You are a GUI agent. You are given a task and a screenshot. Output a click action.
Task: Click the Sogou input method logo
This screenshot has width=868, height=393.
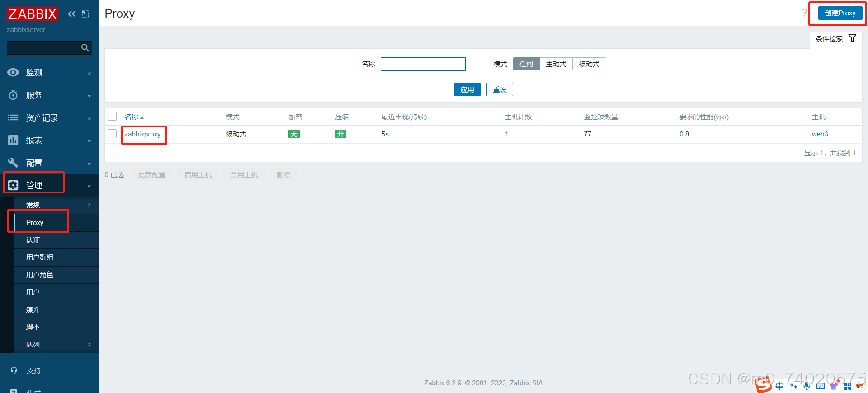764,385
